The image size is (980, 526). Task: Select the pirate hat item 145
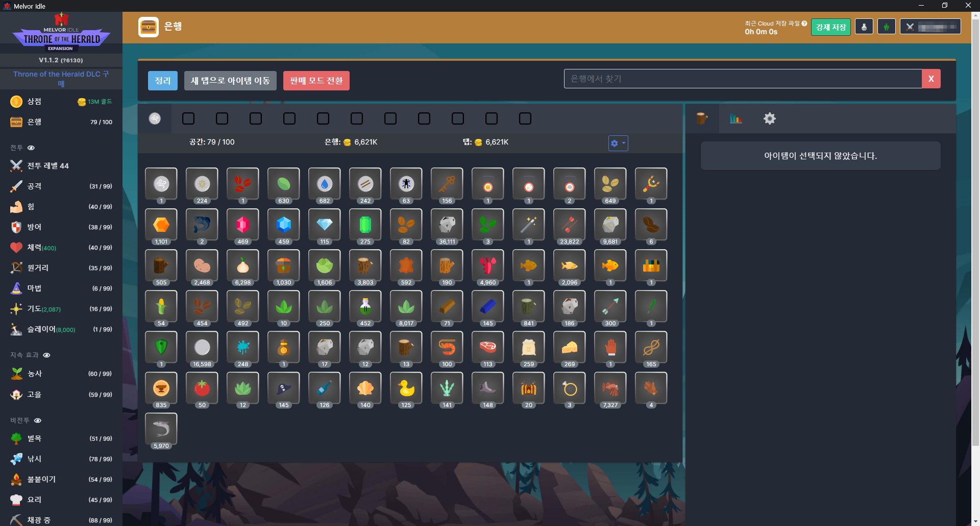[x=284, y=388]
